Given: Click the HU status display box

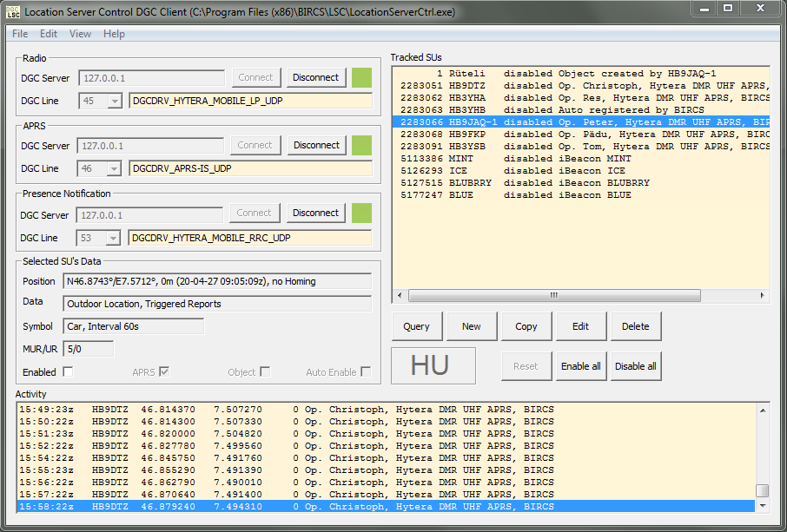Looking at the screenshot, I should point(433,365).
